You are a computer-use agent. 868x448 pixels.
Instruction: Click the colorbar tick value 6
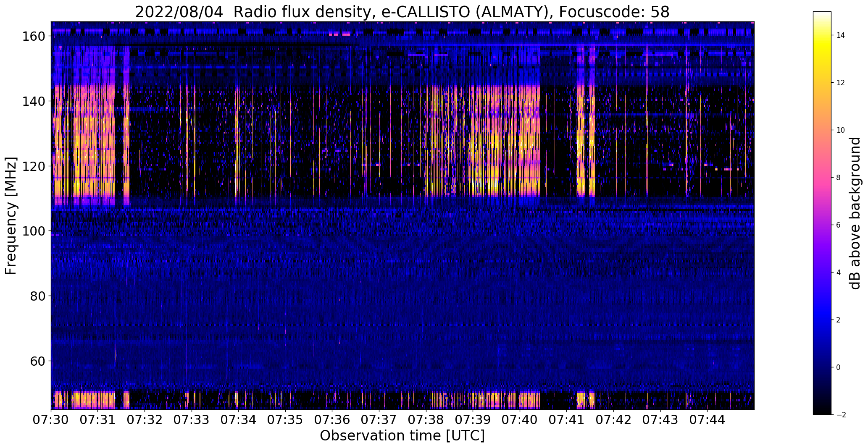(x=839, y=225)
